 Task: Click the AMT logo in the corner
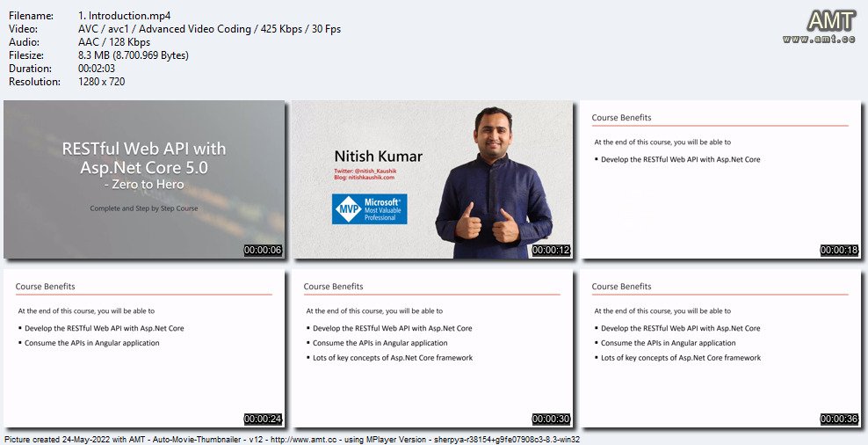pyautogui.click(x=830, y=21)
